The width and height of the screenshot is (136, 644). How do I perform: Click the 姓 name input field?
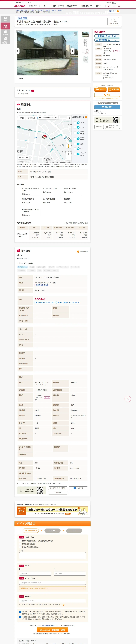tap(35, 574)
